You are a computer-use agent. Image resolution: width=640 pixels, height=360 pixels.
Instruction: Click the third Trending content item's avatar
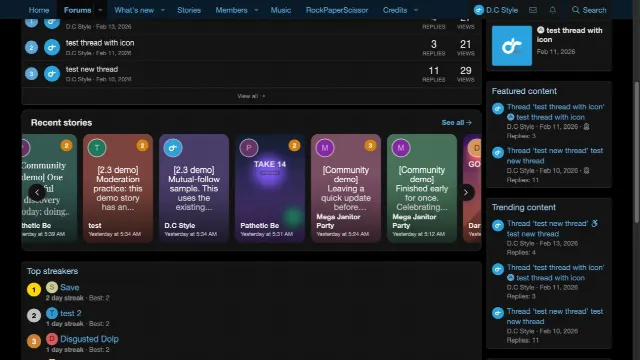pos(498,313)
